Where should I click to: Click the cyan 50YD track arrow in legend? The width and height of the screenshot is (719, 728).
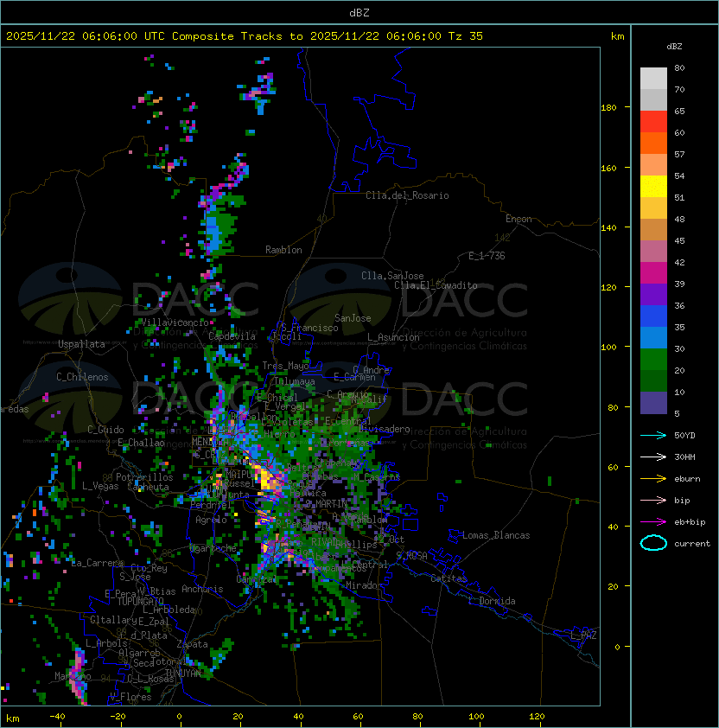tap(653, 435)
